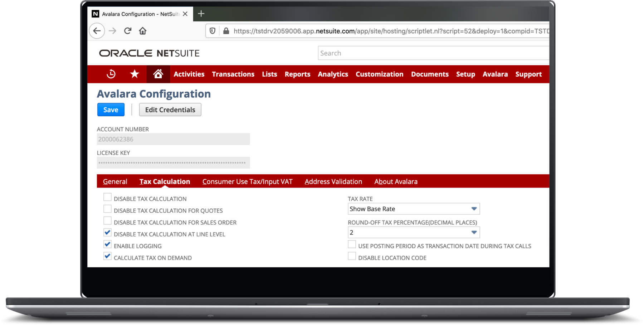This screenshot has width=644, height=325.
Task: Click the shield icon in the address bar
Action: click(212, 31)
